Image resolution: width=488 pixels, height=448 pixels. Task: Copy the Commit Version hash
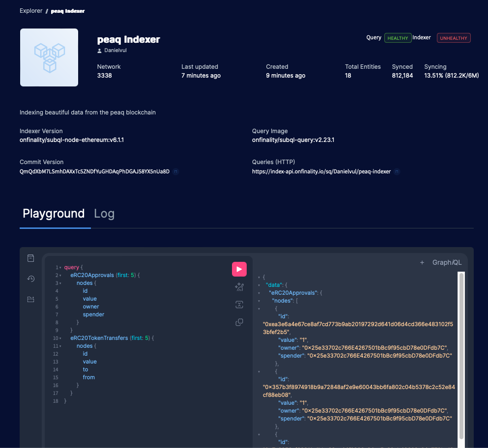176,171
